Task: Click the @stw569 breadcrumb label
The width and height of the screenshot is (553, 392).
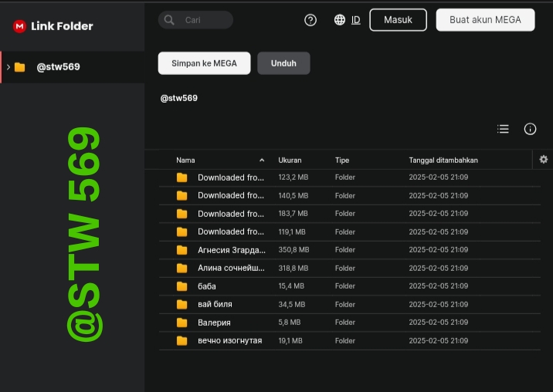Action: (x=179, y=98)
